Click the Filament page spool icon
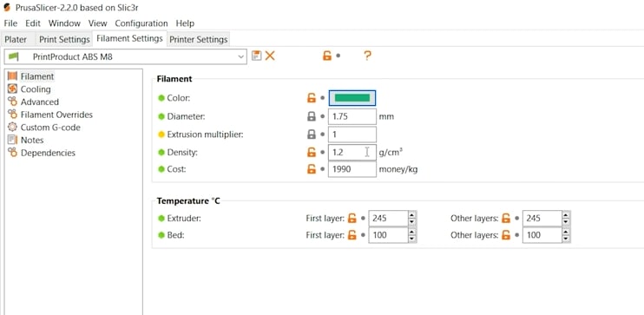Screen dimensions: 644x315 click(13, 76)
